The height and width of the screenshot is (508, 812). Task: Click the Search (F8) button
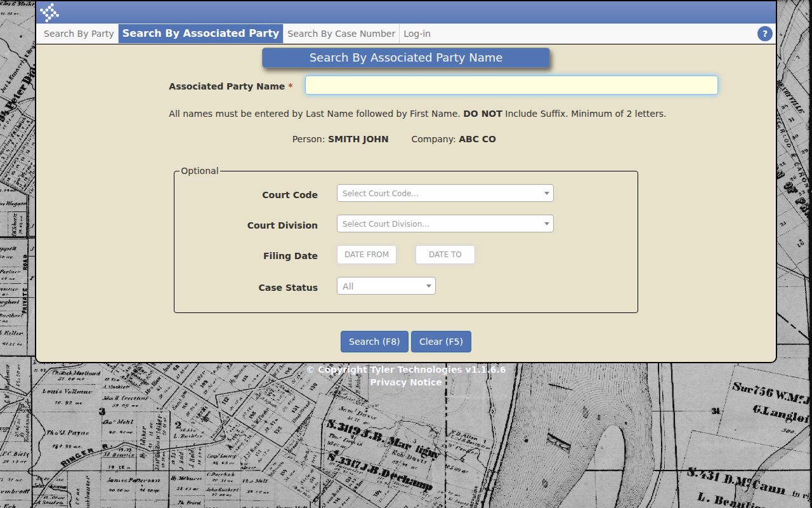tap(374, 342)
